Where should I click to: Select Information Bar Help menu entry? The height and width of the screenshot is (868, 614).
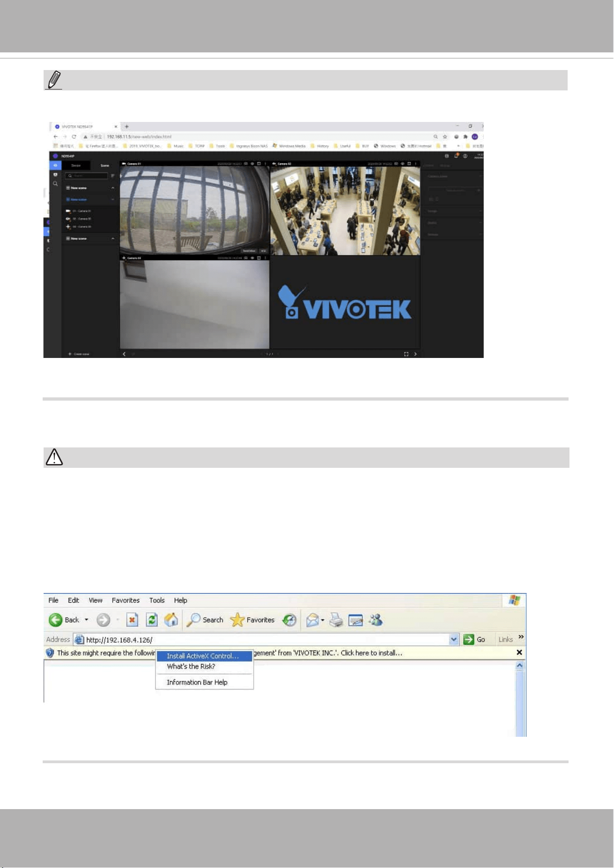point(205,682)
